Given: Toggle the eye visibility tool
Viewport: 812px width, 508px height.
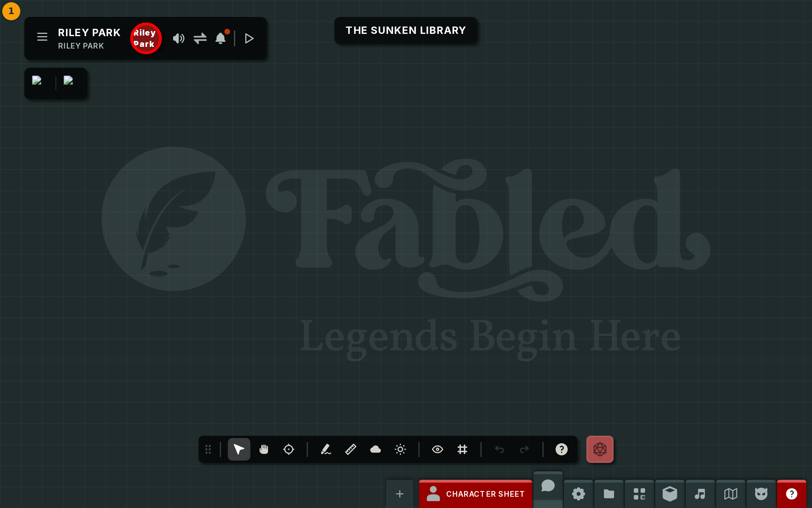Looking at the screenshot, I should (438, 449).
